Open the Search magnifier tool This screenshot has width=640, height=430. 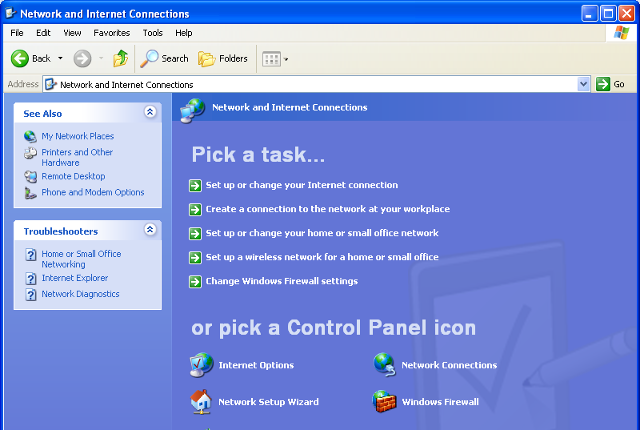tap(164, 59)
